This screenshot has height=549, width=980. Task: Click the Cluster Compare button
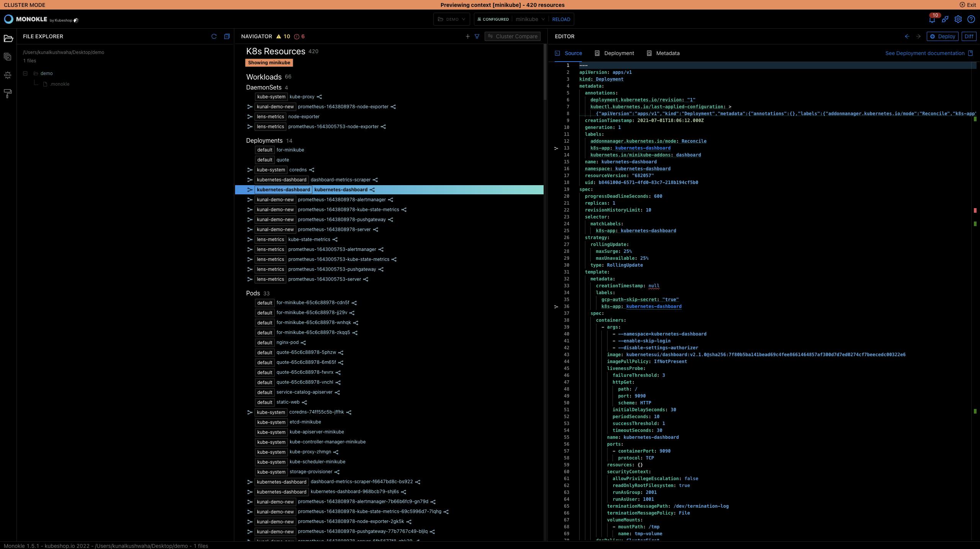513,36
